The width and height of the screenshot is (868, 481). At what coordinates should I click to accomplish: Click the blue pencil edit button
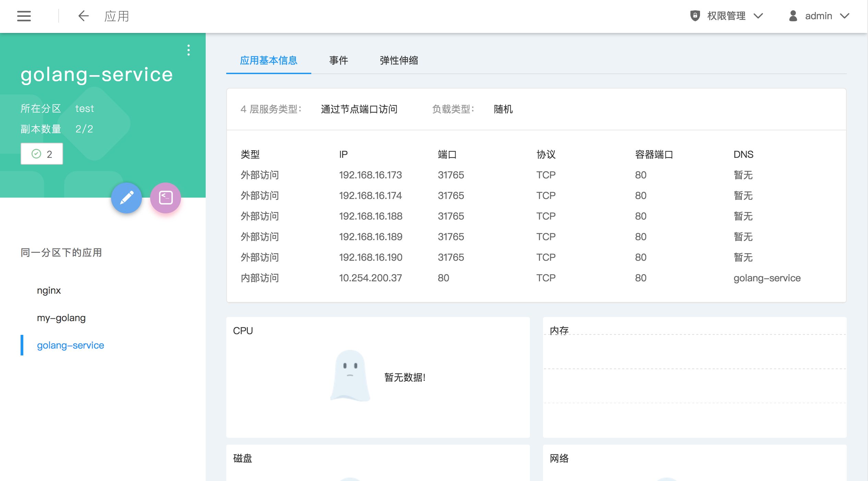point(126,198)
